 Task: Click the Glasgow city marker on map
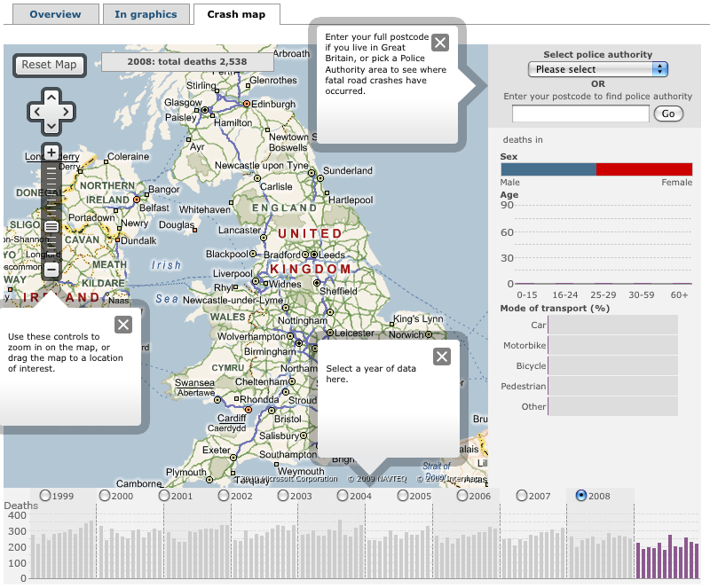point(205,110)
